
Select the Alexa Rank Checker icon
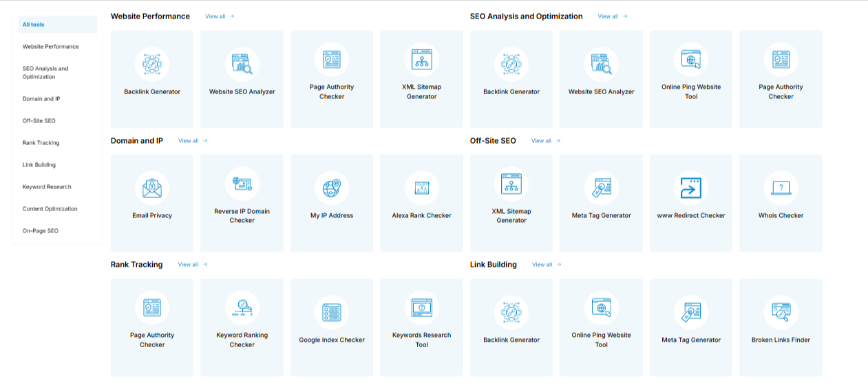421,188
